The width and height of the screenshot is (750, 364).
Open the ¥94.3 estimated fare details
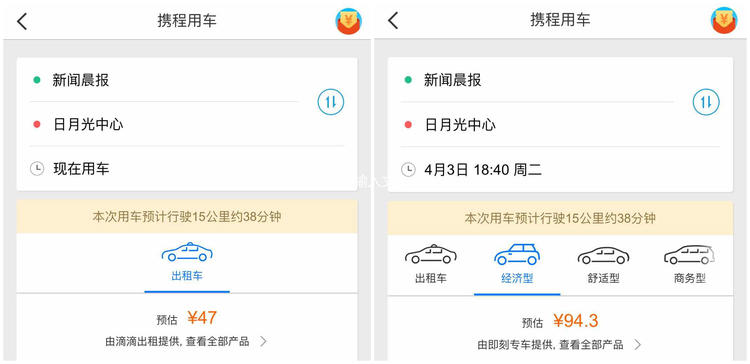[575, 320]
